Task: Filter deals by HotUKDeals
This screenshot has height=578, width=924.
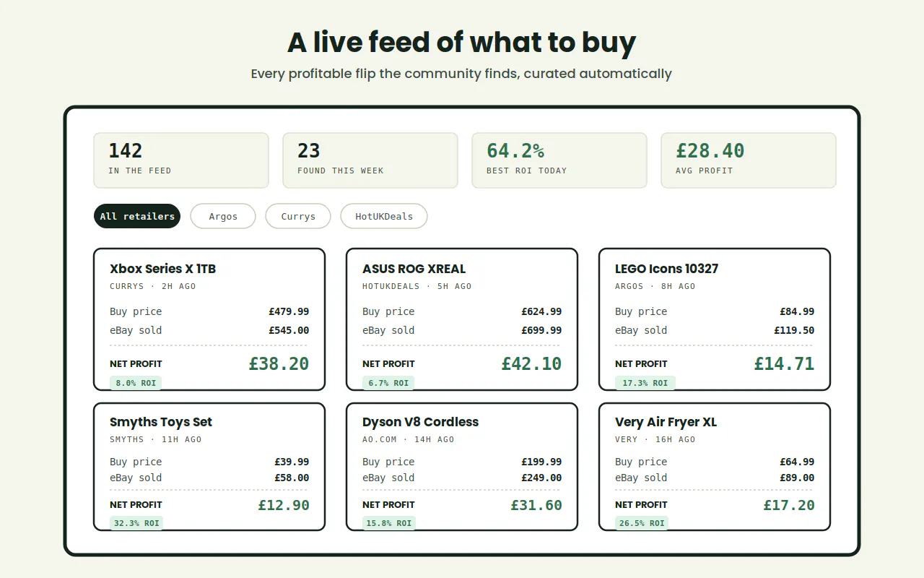Action: [x=384, y=216]
